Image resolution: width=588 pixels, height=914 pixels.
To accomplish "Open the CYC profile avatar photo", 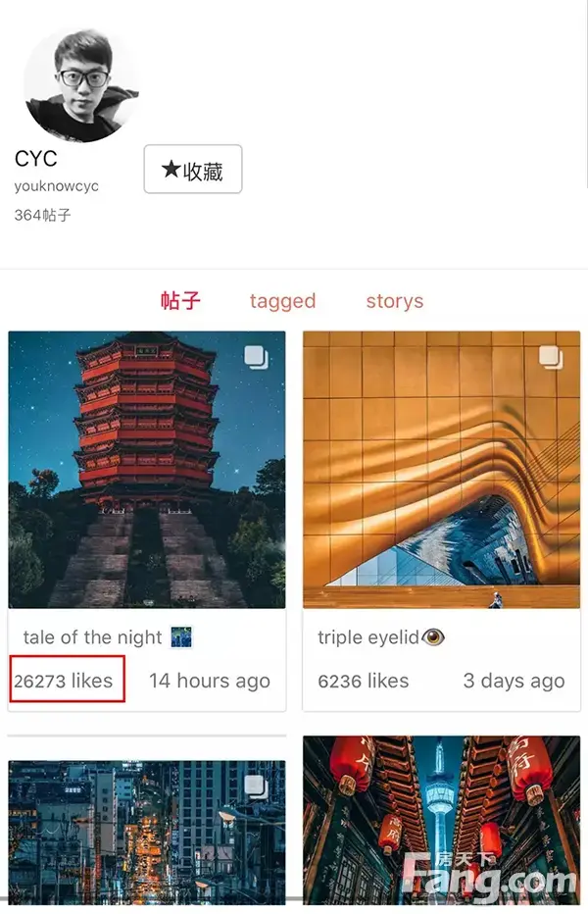I will [81, 84].
